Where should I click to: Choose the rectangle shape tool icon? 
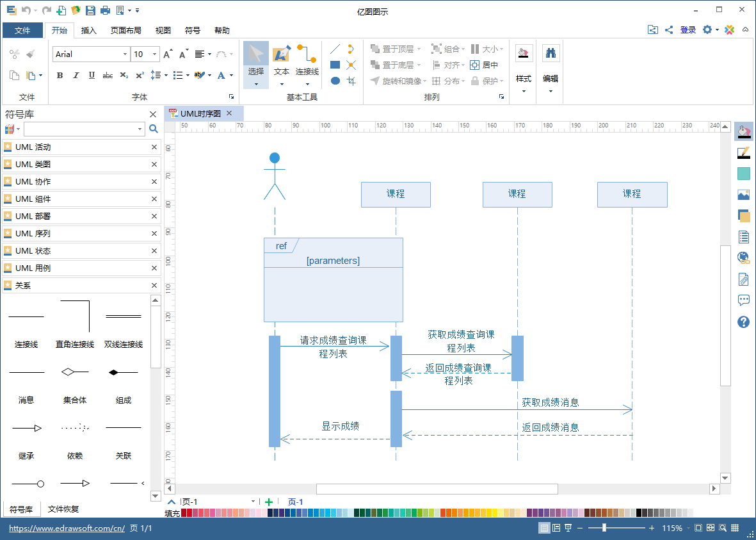coord(335,65)
